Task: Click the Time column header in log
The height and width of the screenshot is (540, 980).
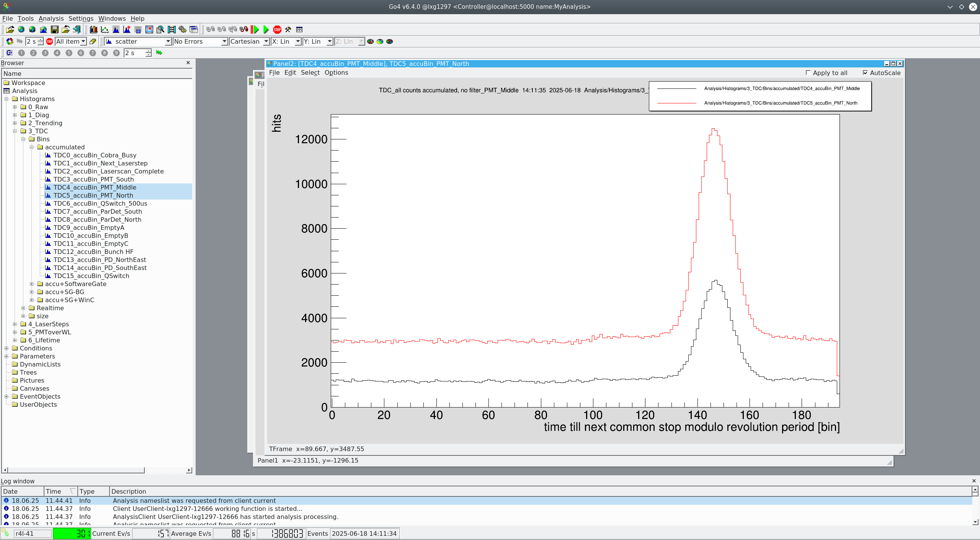Action: pos(60,491)
